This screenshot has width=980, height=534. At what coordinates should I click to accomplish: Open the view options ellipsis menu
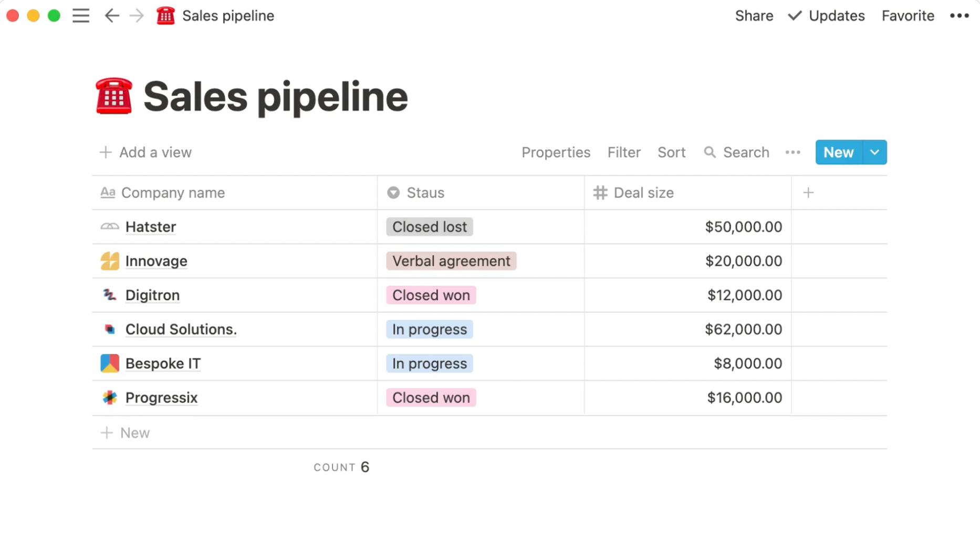pos(793,152)
